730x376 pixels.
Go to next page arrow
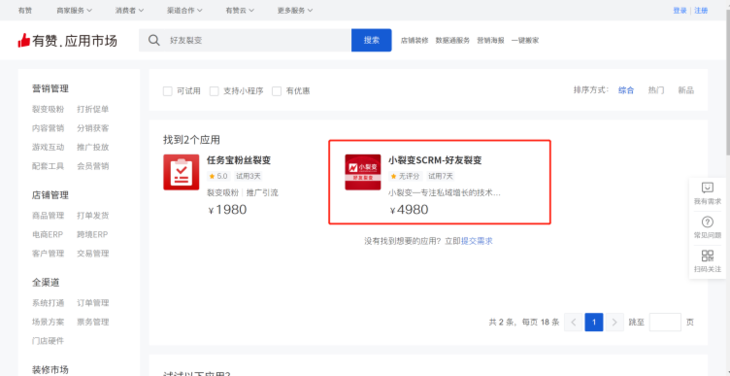pos(615,322)
